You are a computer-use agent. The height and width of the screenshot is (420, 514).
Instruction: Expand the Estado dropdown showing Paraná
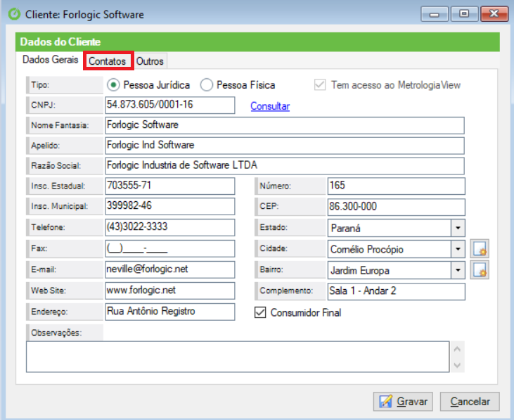tap(458, 228)
